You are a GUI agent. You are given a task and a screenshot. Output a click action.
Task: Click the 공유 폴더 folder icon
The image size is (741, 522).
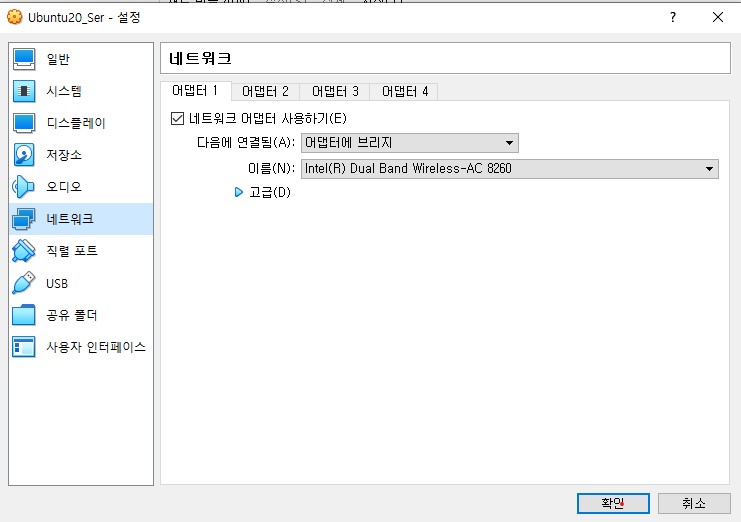[x=24, y=315]
